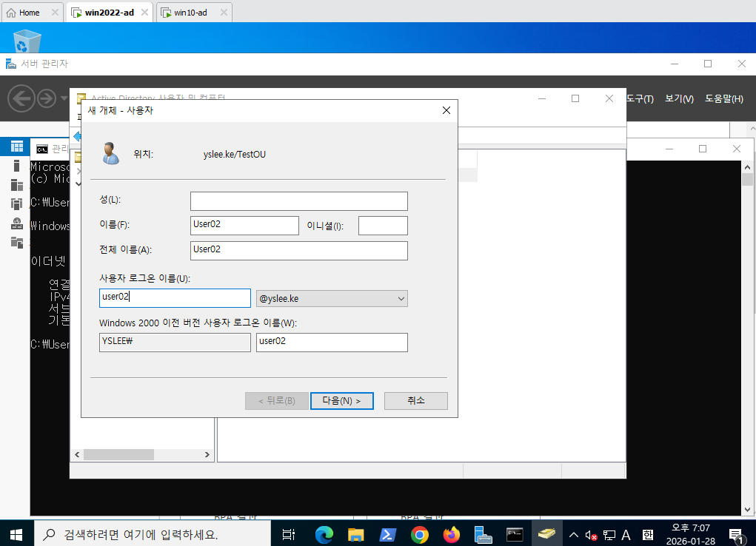Select the file and storage services sidebar icon
The width and height of the screenshot is (756, 546).
(17, 243)
